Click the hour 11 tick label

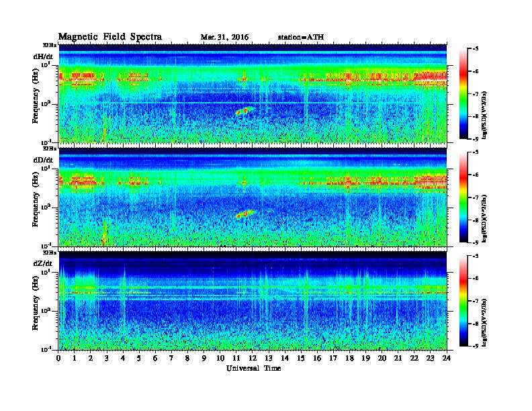236,359
